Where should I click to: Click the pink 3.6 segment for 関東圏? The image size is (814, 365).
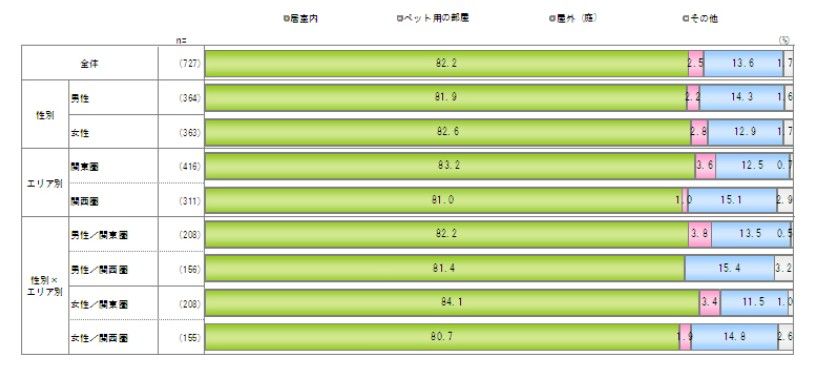coord(706,166)
